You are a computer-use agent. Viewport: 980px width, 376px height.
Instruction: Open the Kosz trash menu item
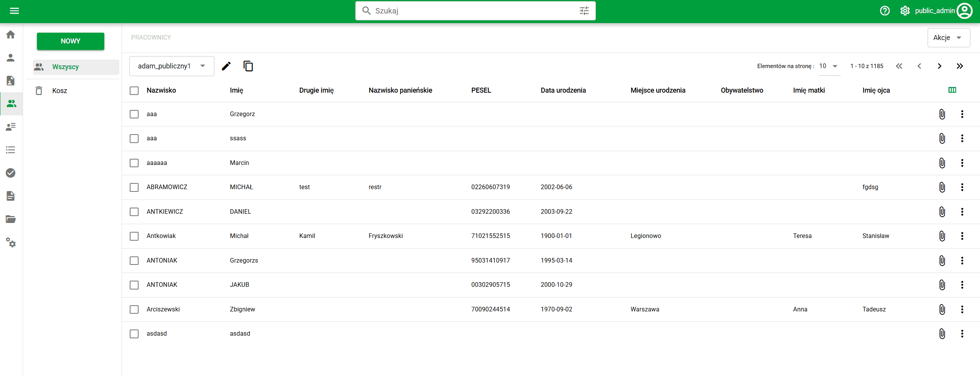tap(60, 91)
